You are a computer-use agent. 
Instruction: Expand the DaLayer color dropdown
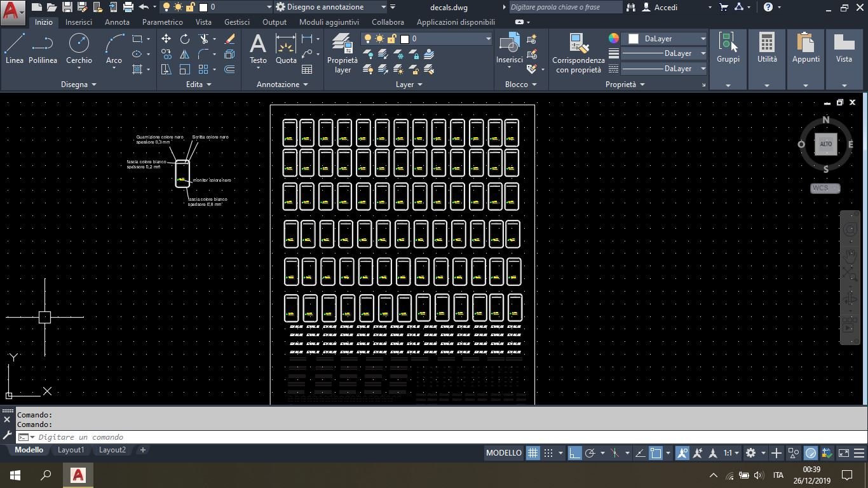click(x=703, y=39)
